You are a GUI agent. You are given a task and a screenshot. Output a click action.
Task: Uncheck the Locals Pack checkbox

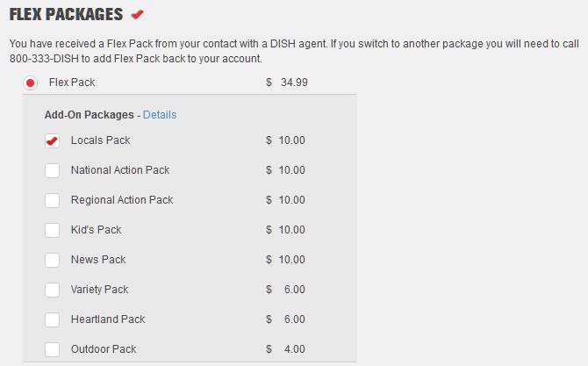click(x=52, y=140)
